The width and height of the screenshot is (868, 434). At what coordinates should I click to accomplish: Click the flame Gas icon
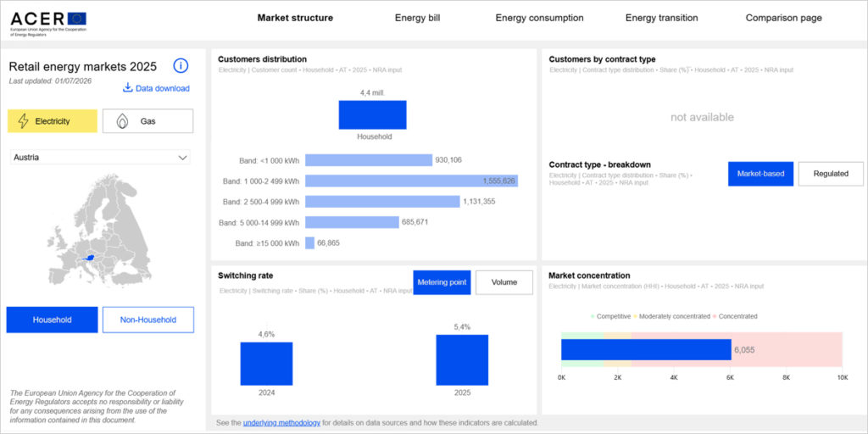tap(122, 121)
